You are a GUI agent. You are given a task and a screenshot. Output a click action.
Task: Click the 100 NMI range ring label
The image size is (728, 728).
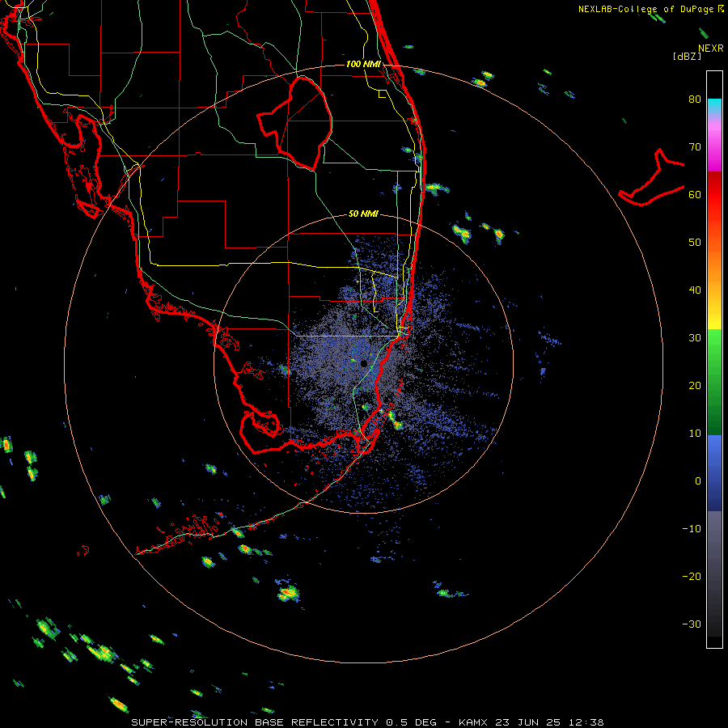click(x=363, y=64)
